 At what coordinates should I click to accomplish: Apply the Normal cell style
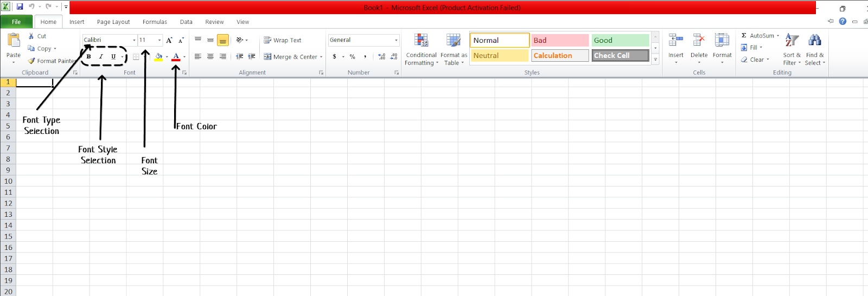[x=500, y=40]
